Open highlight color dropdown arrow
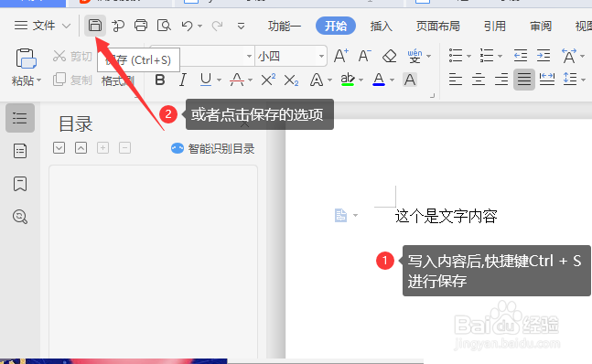The height and width of the screenshot is (364, 592). (361, 80)
